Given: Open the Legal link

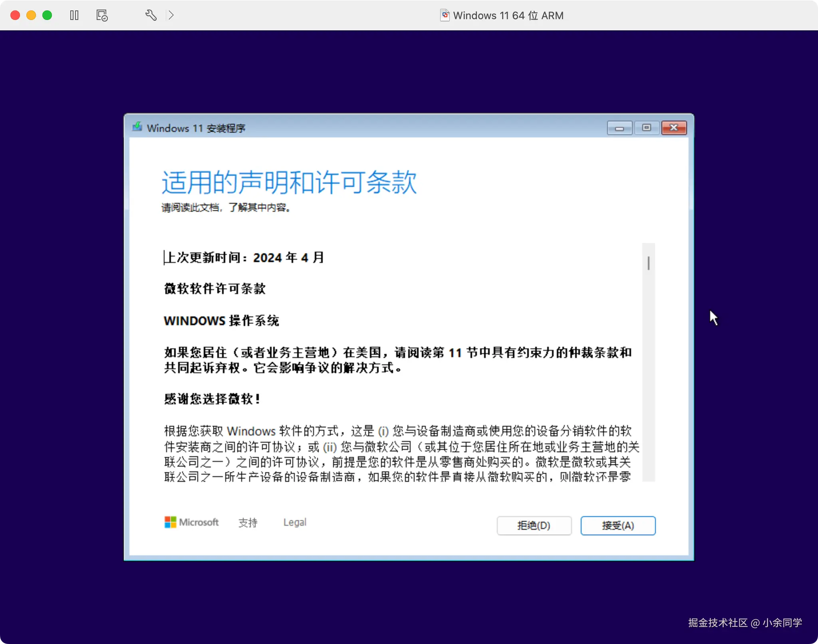Looking at the screenshot, I should tap(295, 522).
